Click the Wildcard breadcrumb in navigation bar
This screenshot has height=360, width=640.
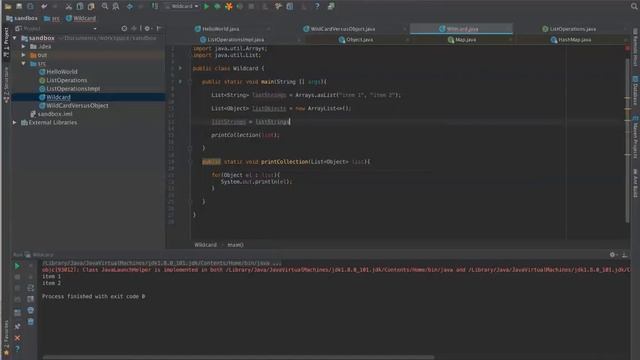pyautogui.click(x=81, y=18)
